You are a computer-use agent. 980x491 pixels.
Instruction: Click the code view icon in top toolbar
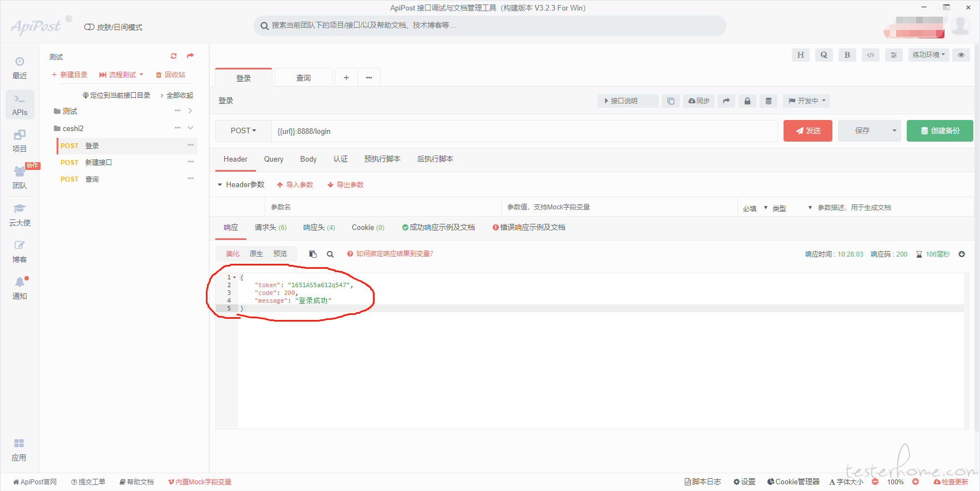tap(871, 55)
